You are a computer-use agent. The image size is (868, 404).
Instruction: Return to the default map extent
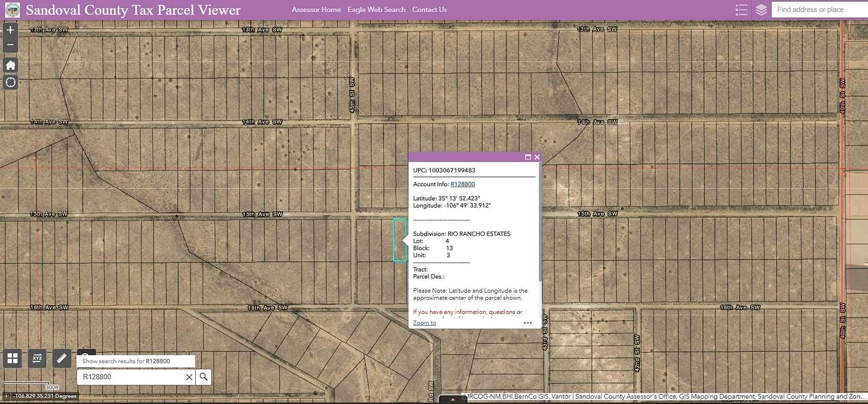coord(10,65)
